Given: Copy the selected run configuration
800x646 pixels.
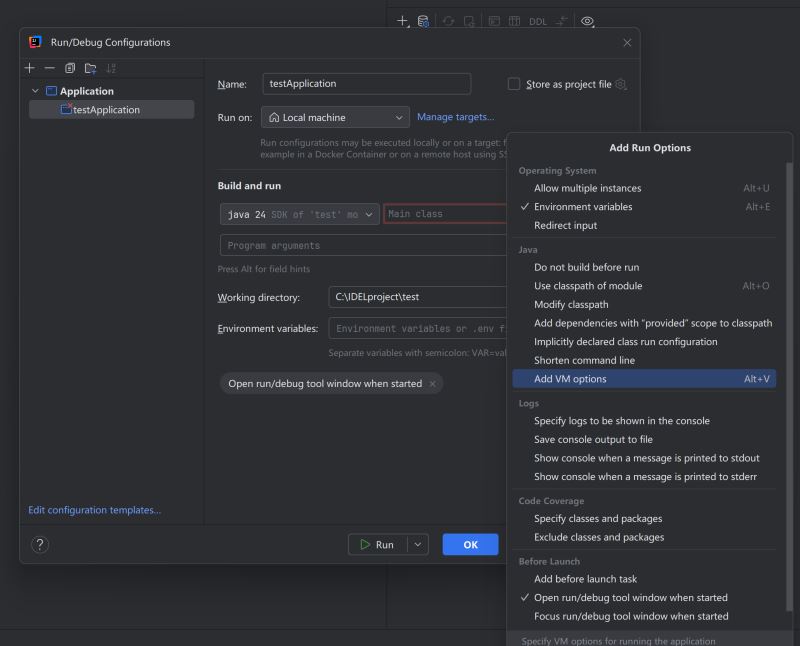Looking at the screenshot, I should 70,68.
